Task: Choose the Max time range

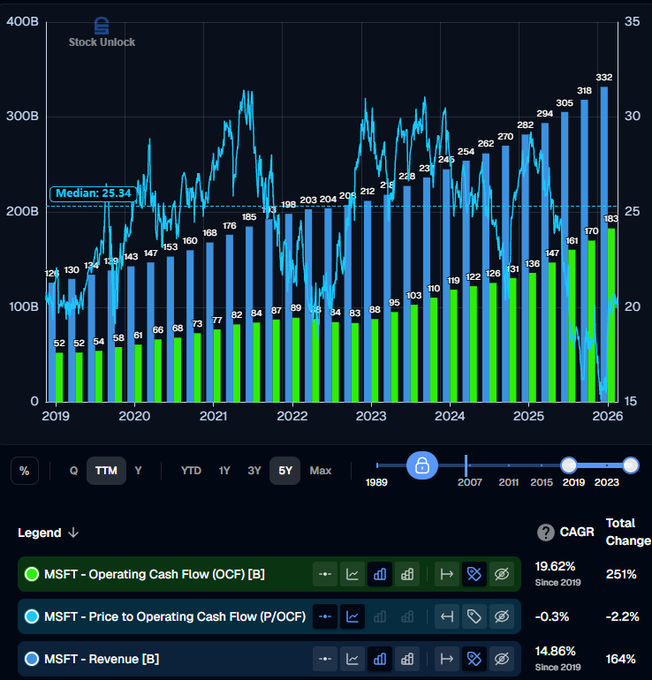Action: (x=321, y=471)
